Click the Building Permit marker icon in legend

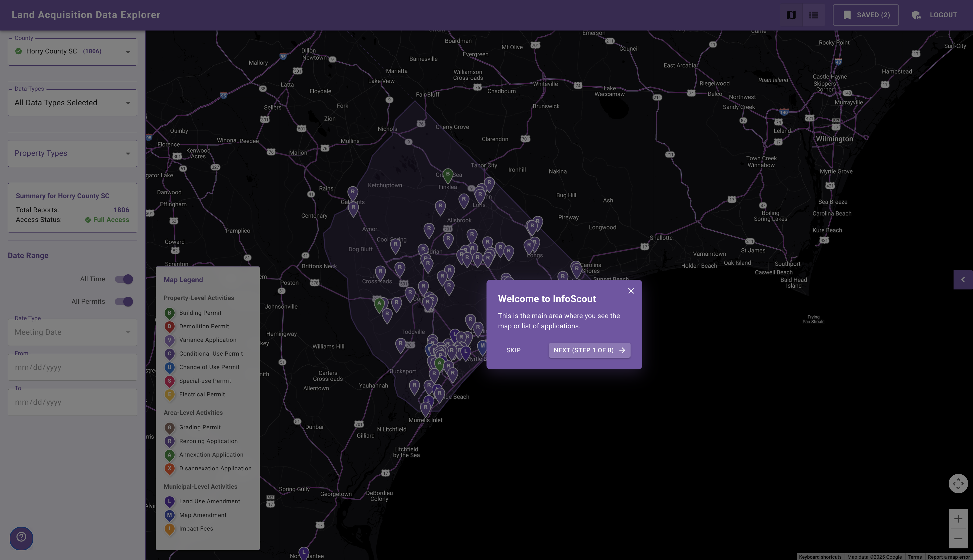[169, 313]
